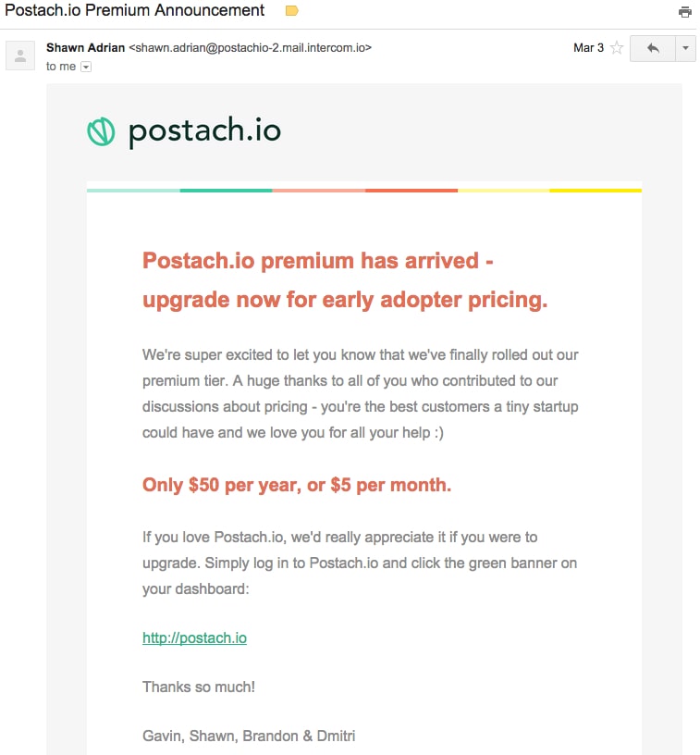The image size is (700, 755).
Task: Click the Mar 3 date stamp
Action: [588, 47]
